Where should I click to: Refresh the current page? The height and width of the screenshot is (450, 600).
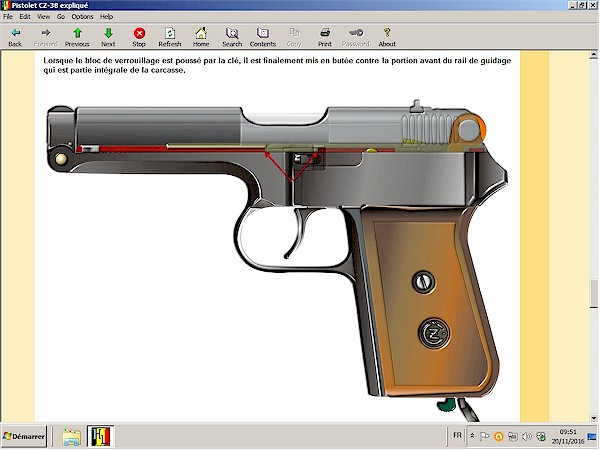[170, 38]
